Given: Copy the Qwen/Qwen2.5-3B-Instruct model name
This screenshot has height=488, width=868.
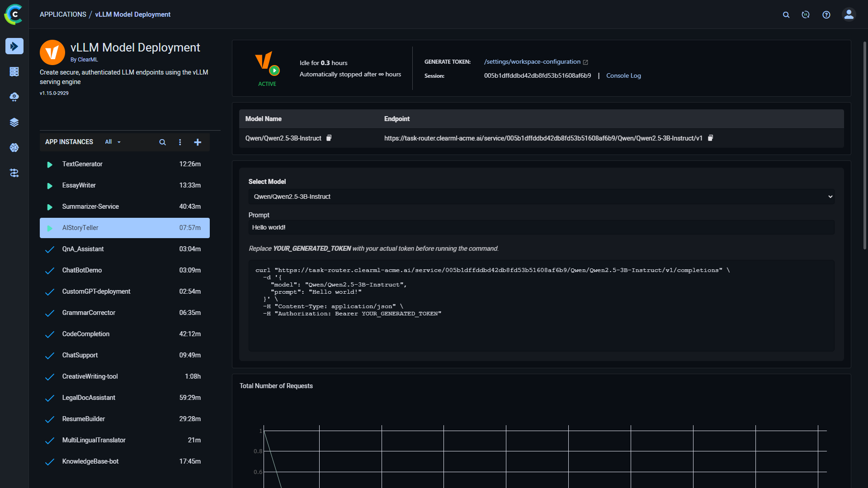Looking at the screenshot, I should 329,138.
